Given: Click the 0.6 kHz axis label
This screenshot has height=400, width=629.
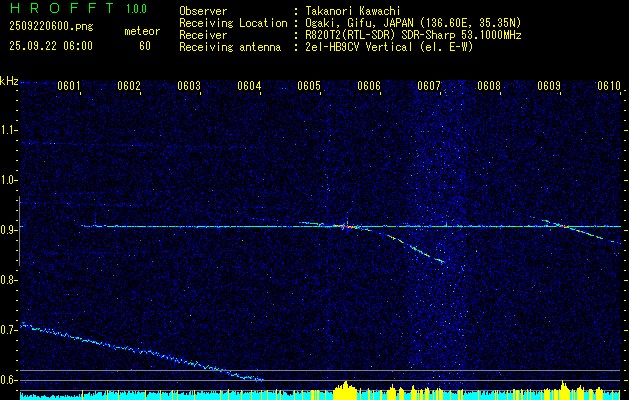Looking at the screenshot, I should coord(7,380).
